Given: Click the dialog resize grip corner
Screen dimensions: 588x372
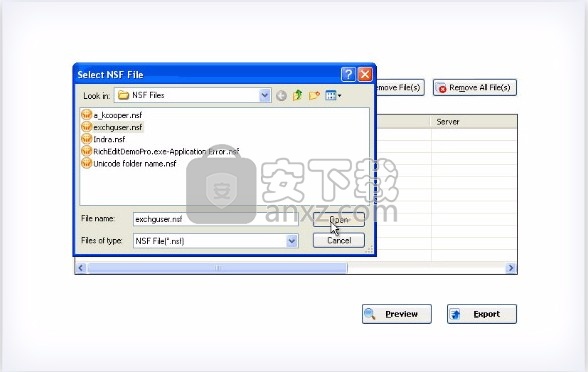Looking at the screenshot, I should [x=369, y=250].
